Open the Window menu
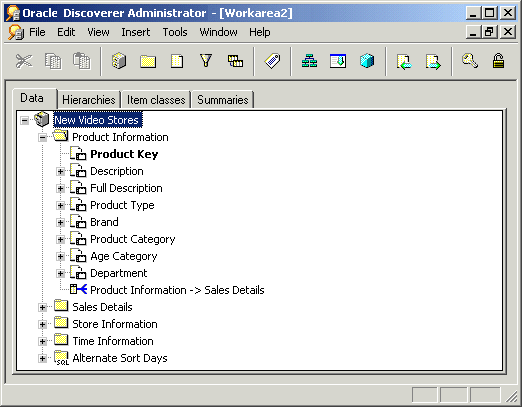This screenshot has width=522, height=407. (218, 32)
